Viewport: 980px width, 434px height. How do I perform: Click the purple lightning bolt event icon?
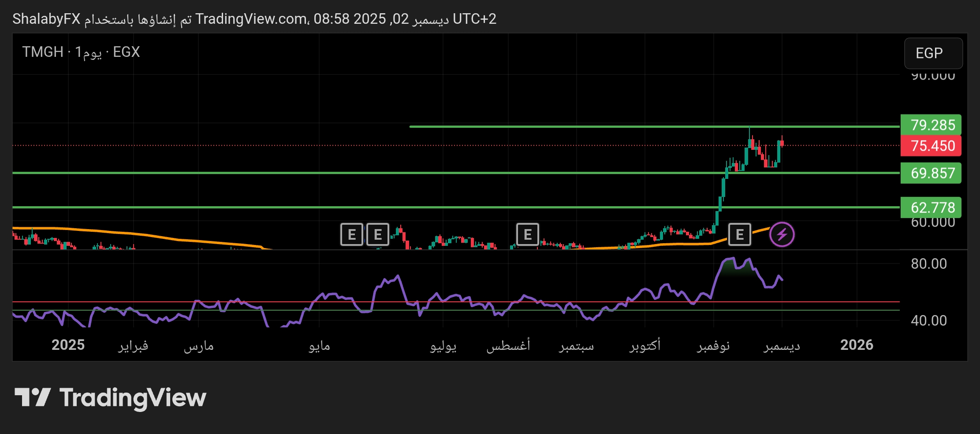pos(782,234)
